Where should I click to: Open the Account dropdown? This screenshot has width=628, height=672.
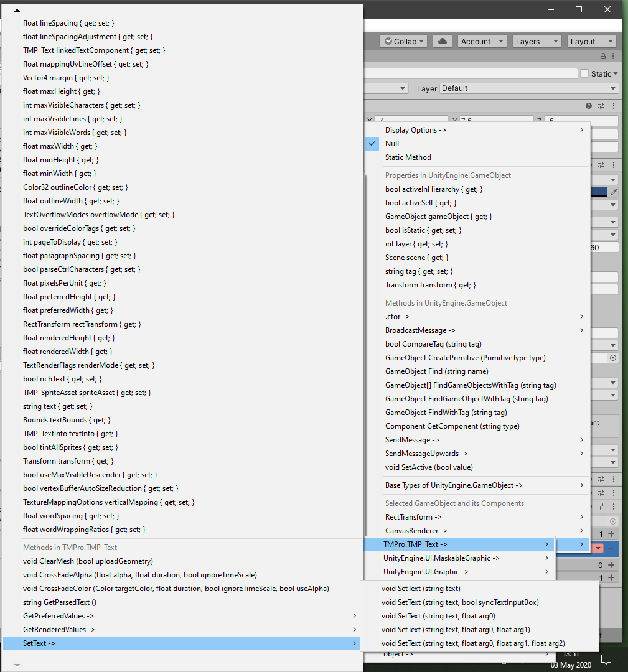[482, 41]
